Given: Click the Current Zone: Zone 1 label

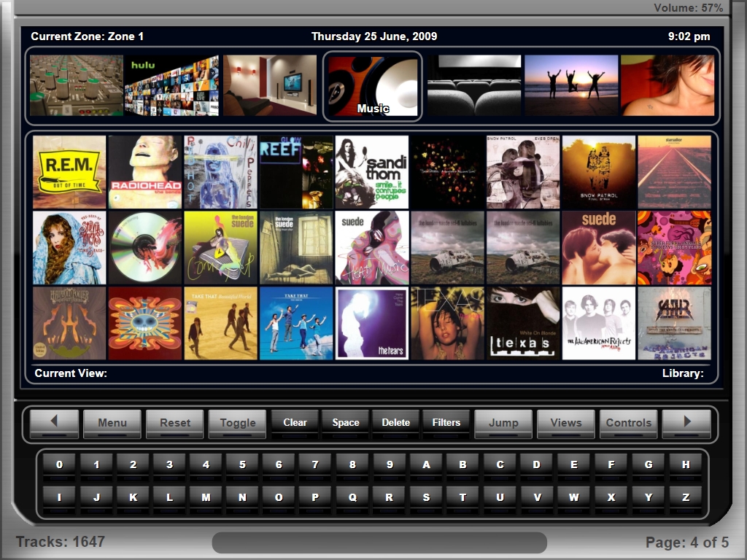Looking at the screenshot, I should 88,36.
